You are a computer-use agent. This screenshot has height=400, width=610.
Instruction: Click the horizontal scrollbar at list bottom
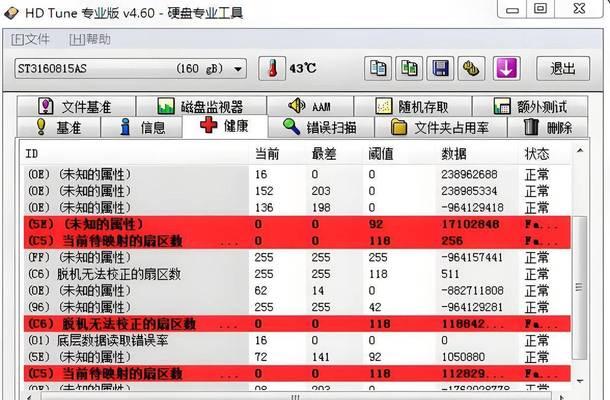[x=296, y=396]
